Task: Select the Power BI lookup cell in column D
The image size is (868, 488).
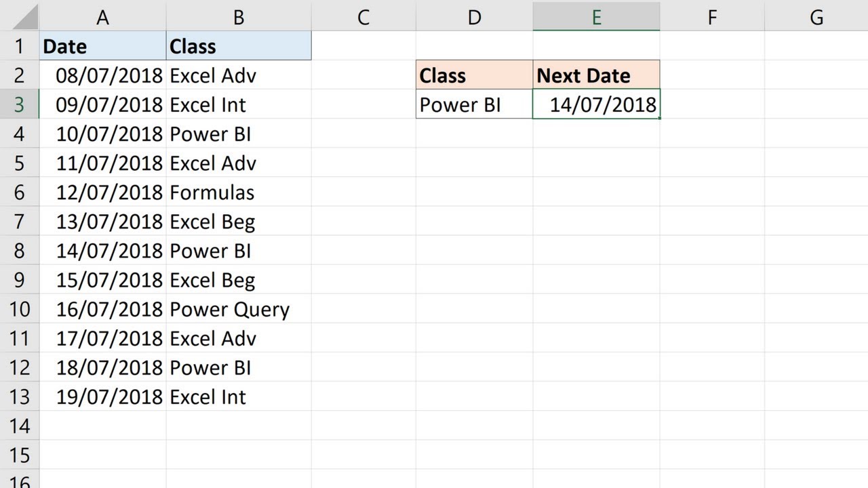Action: [474, 104]
